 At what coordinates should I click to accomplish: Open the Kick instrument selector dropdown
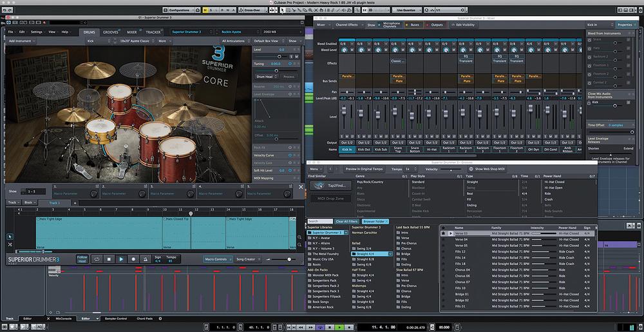(x=99, y=41)
